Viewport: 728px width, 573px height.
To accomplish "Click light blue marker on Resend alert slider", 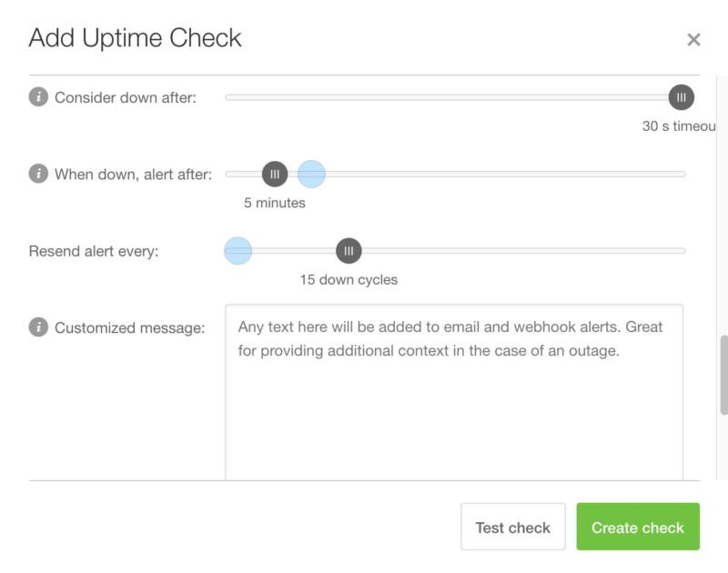I will click(238, 251).
